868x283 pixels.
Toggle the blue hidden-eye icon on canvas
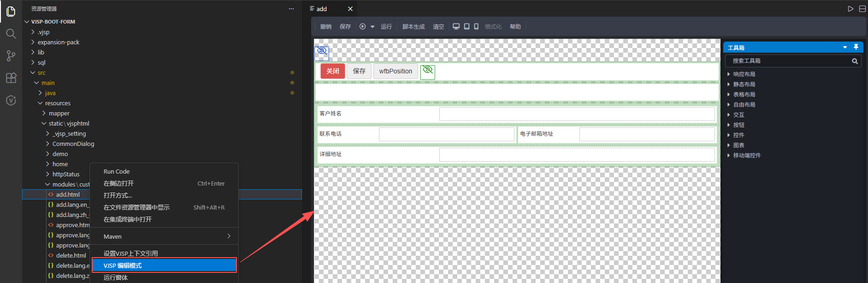322,51
